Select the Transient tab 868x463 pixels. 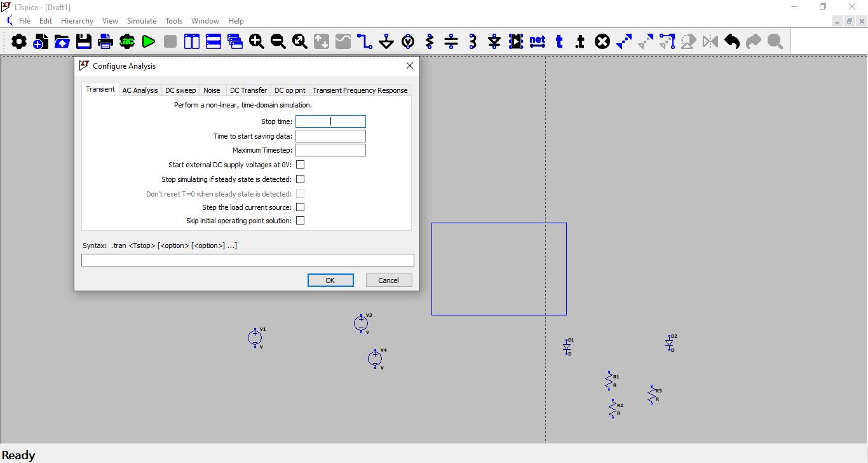point(100,89)
